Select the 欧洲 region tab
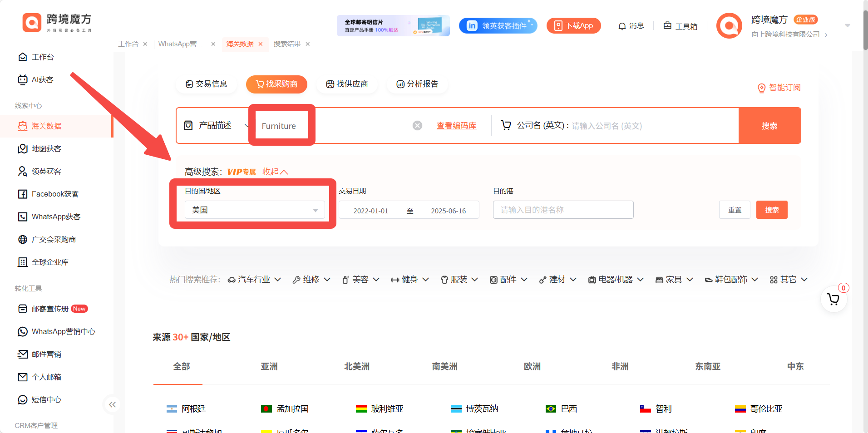Image resolution: width=868 pixels, height=433 pixels. click(x=532, y=367)
